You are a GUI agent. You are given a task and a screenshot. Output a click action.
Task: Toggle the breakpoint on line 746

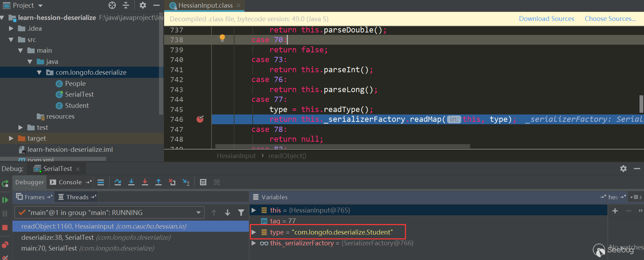[200, 119]
